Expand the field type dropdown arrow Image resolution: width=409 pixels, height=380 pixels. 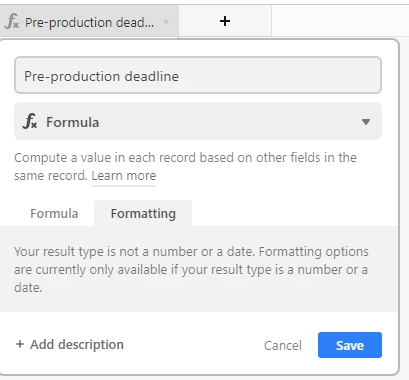[366, 122]
